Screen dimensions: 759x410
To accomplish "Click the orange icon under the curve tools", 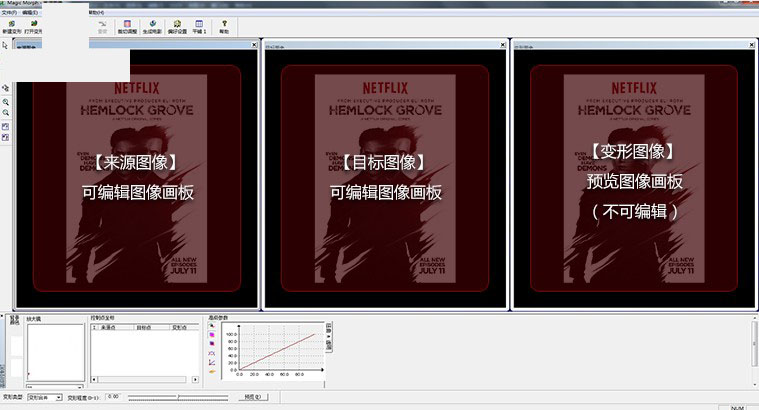I will (x=212, y=371).
